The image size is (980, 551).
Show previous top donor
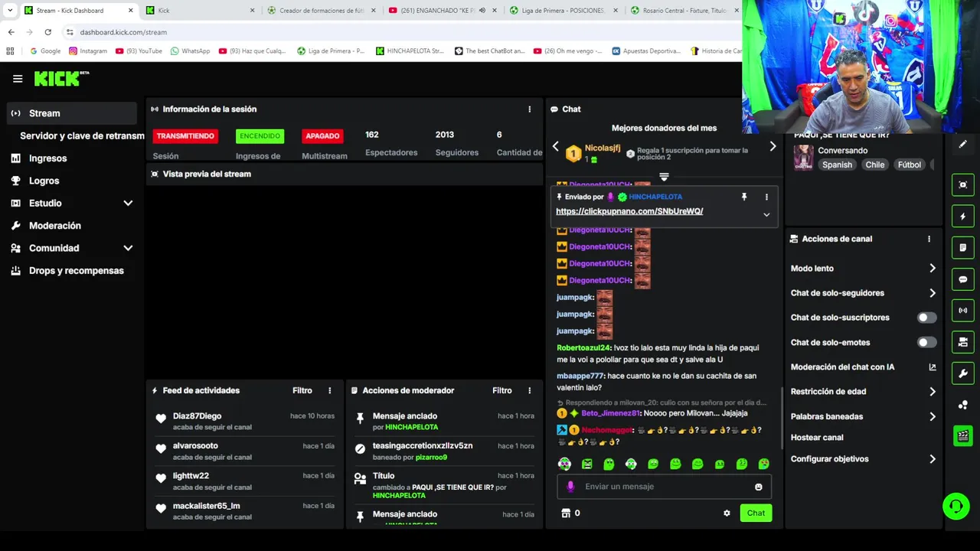(556, 147)
